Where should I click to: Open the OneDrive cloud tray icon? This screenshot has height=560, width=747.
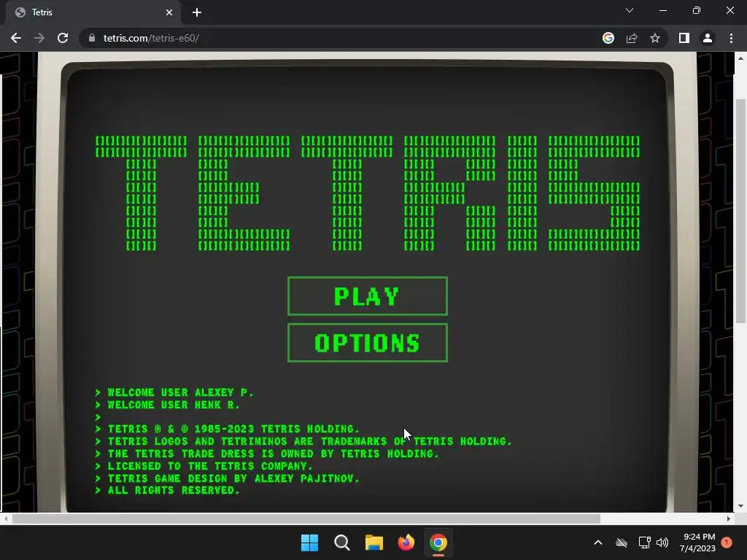[x=622, y=542]
